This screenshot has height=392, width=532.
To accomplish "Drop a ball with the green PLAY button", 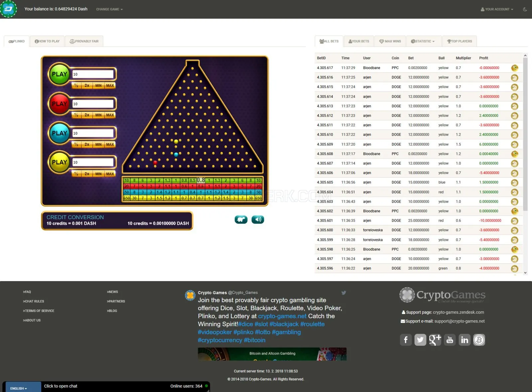I will [60, 74].
